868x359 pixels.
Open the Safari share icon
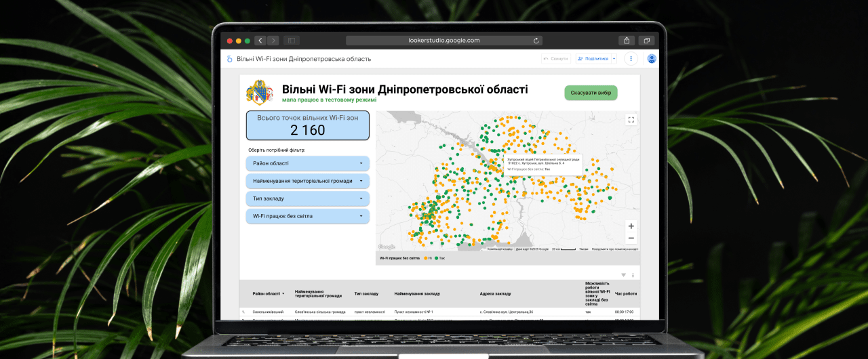pyautogui.click(x=627, y=41)
